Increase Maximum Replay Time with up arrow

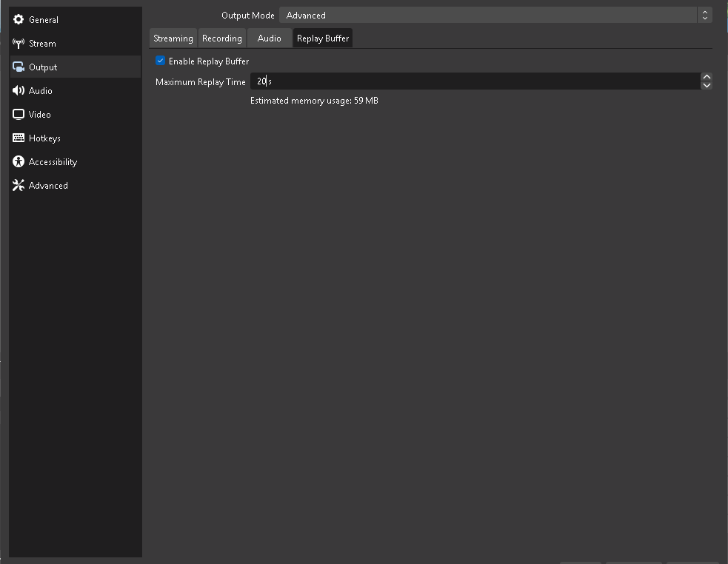coord(707,77)
